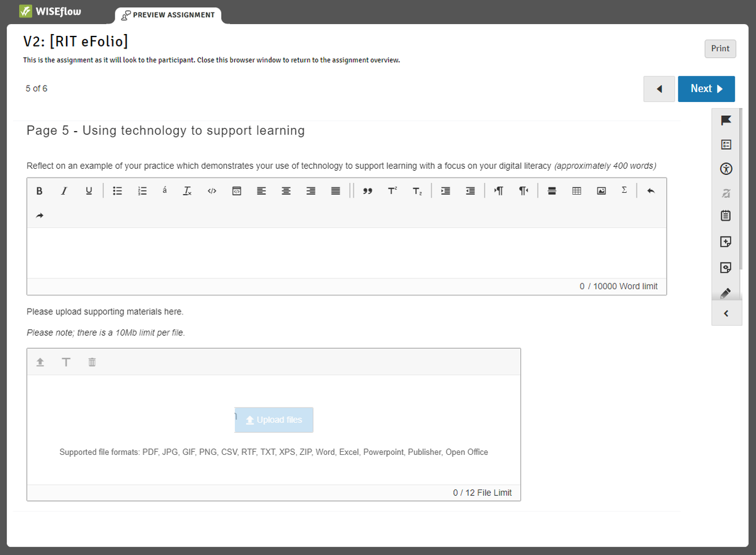Screen dimensions: 756x555
Task: Click the trash icon in file toolbar
Action: click(x=92, y=362)
